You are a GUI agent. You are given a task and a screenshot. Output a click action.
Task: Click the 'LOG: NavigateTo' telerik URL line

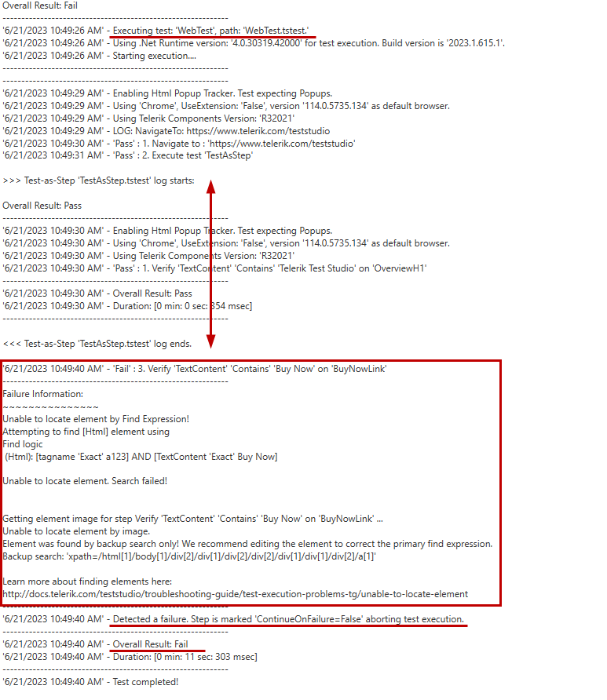166,131
